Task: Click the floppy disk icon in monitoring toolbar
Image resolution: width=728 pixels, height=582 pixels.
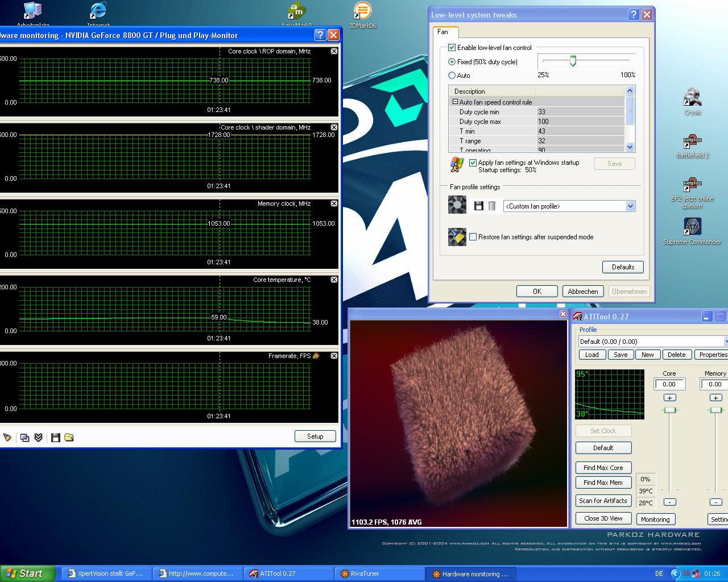Action: pyautogui.click(x=55, y=437)
